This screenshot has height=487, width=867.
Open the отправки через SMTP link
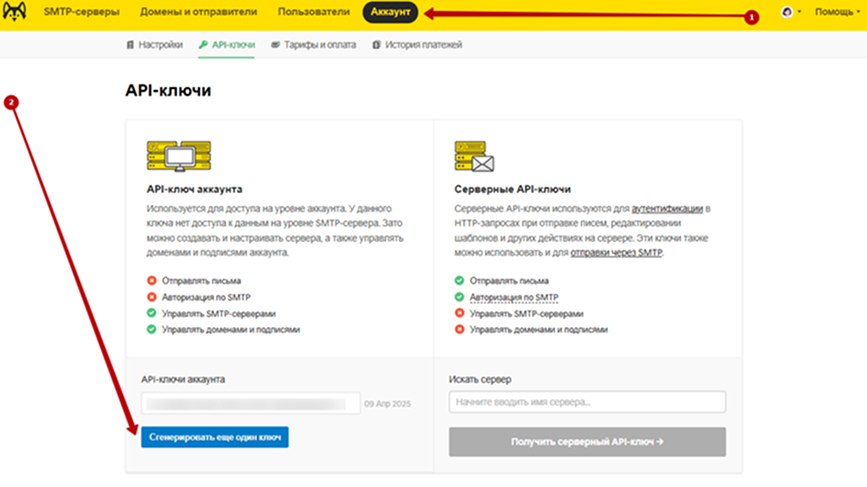616,253
